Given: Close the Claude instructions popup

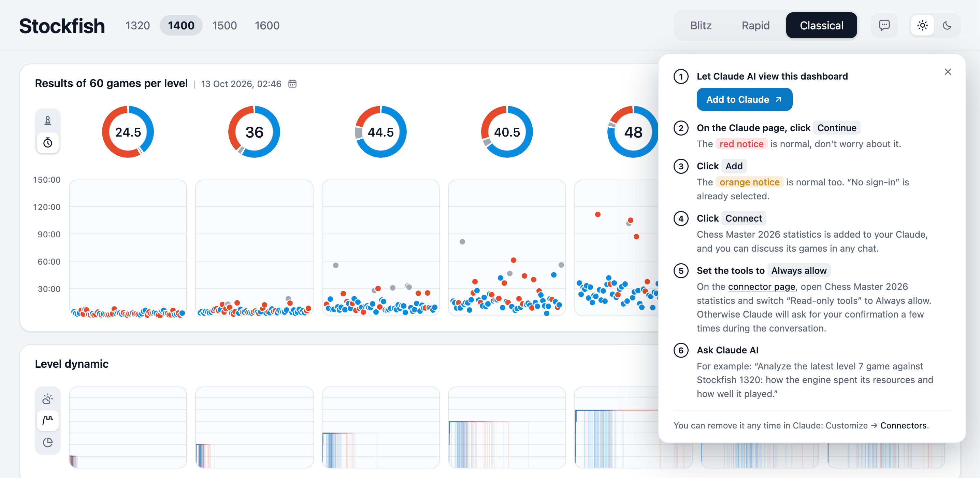Looking at the screenshot, I should coord(948,72).
